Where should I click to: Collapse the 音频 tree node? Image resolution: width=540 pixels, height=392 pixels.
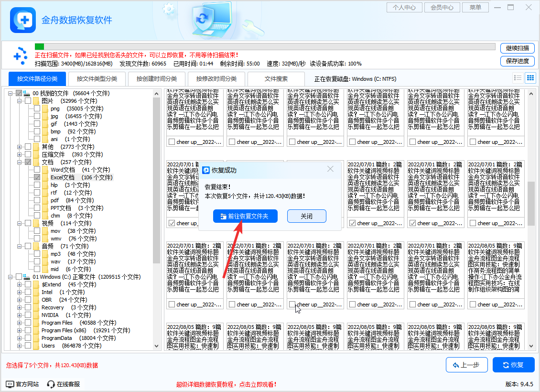pos(19,246)
